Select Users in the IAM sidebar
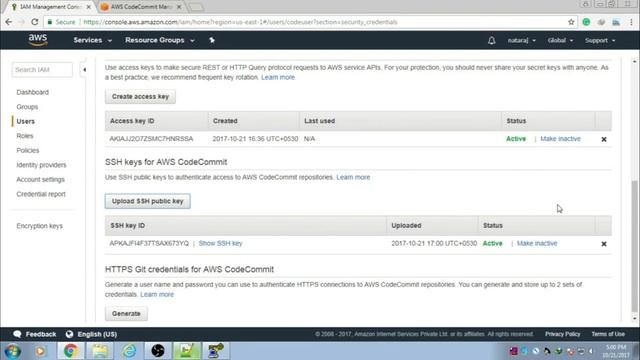This screenshot has height=360, width=640. (26, 121)
